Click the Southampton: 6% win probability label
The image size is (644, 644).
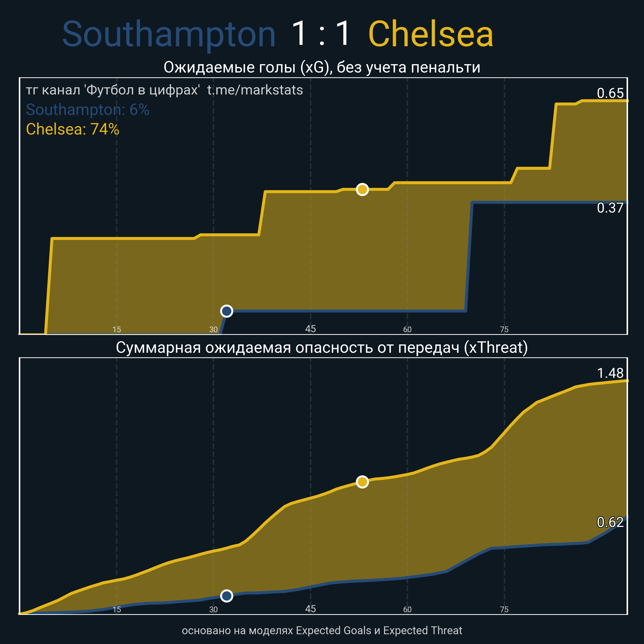(x=88, y=110)
